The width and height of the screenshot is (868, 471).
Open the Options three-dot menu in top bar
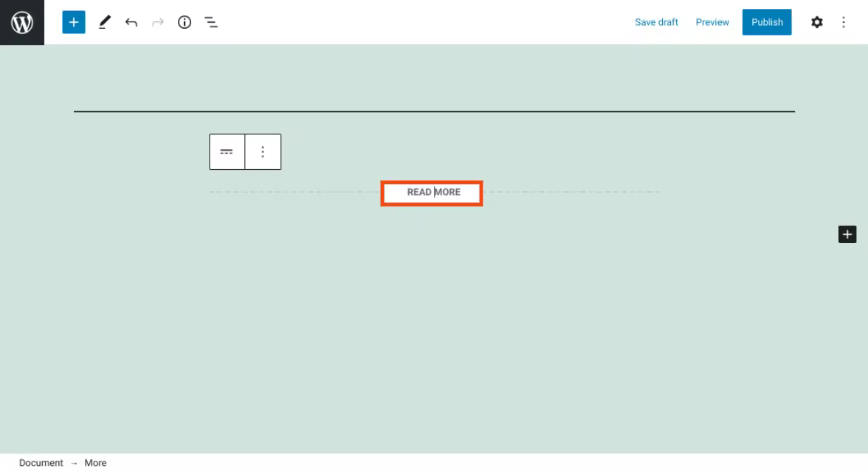point(844,22)
